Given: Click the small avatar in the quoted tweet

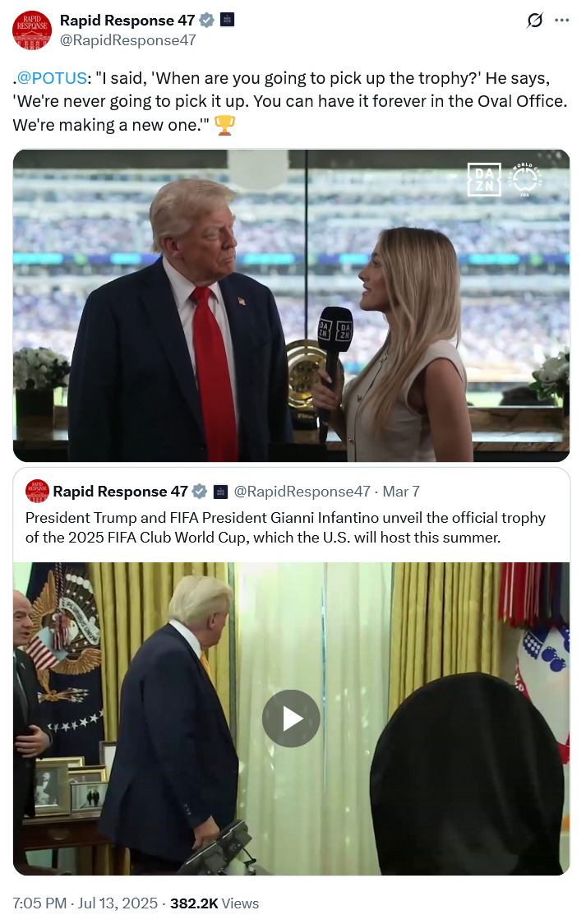Looking at the screenshot, I should (x=37, y=491).
